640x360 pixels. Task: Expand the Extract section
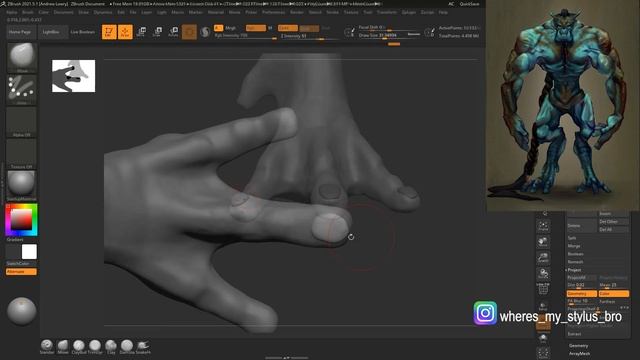tap(574, 334)
